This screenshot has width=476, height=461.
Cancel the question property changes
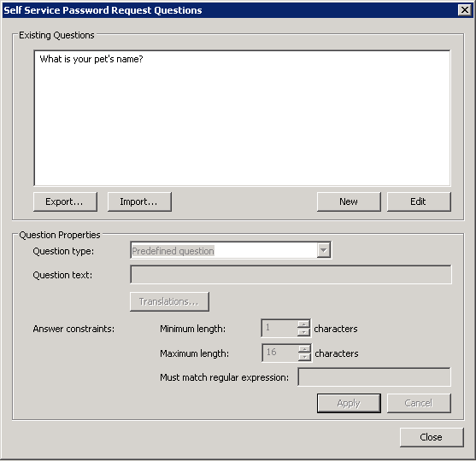point(419,403)
